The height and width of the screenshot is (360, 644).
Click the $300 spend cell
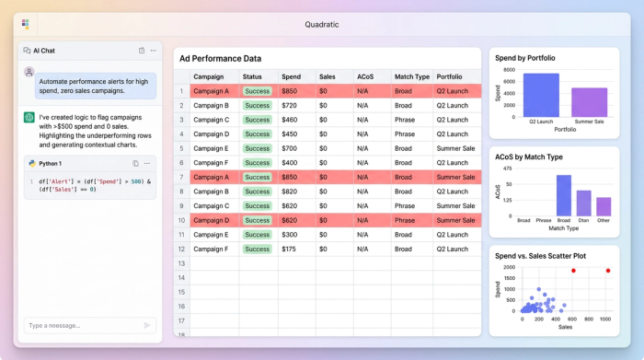coord(297,235)
